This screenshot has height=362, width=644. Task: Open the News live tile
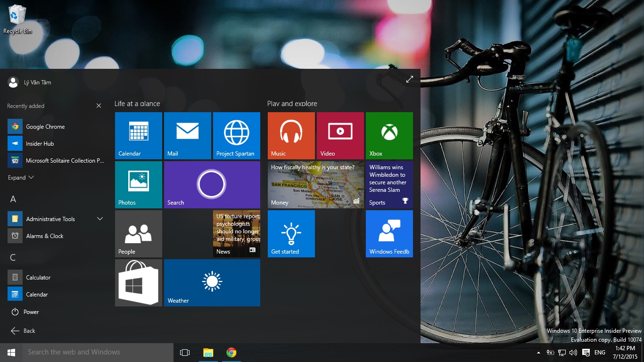coord(237,234)
